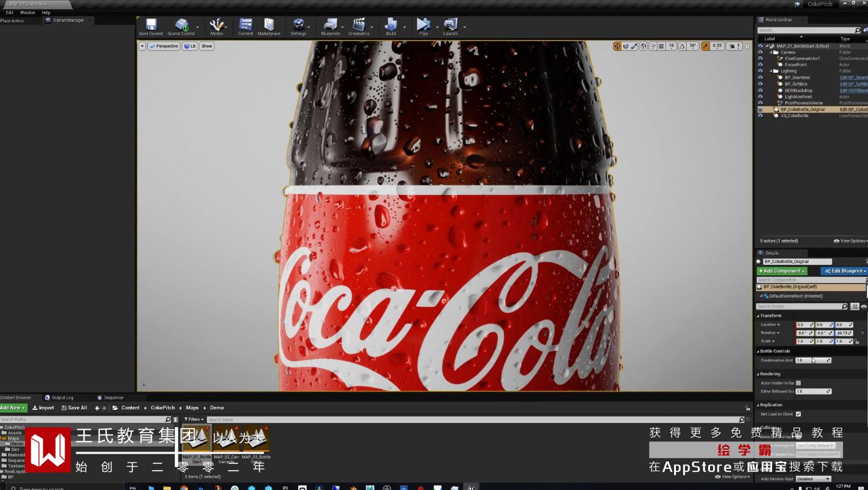This screenshot has width=868, height=490.
Task: Select the translate gizmo mode in viewport
Action: click(x=617, y=46)
